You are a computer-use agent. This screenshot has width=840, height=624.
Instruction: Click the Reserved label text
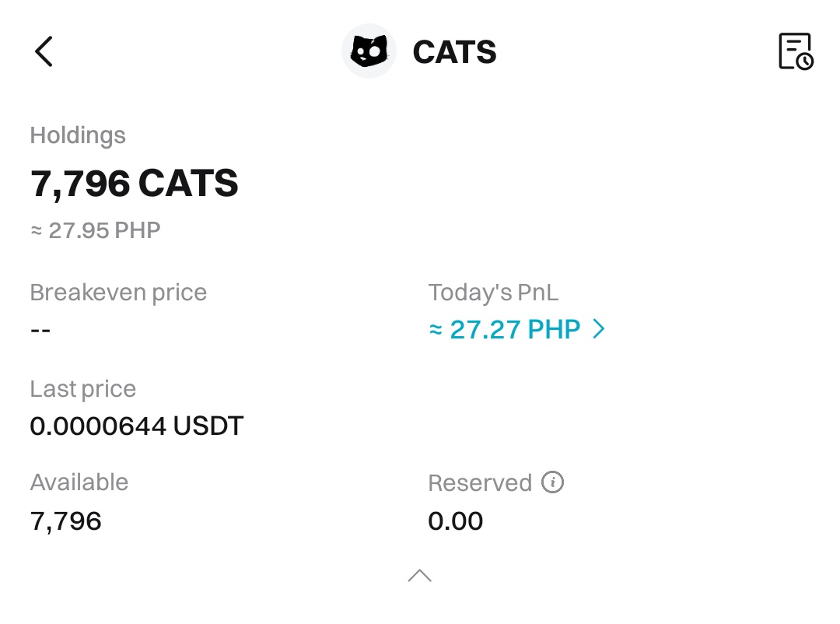479,483
